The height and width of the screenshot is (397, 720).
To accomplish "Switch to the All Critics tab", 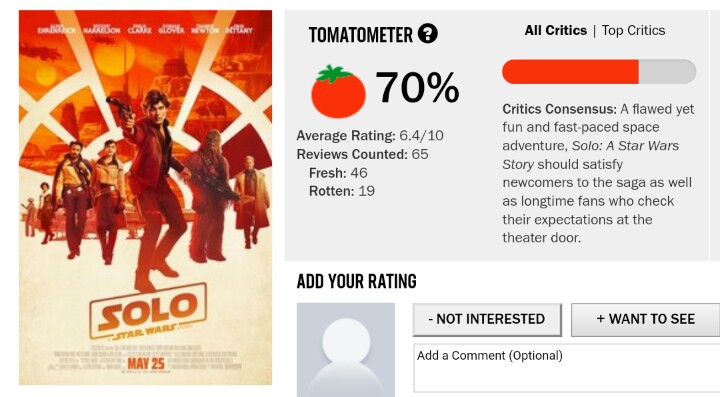I will click(x=556, y=30).
